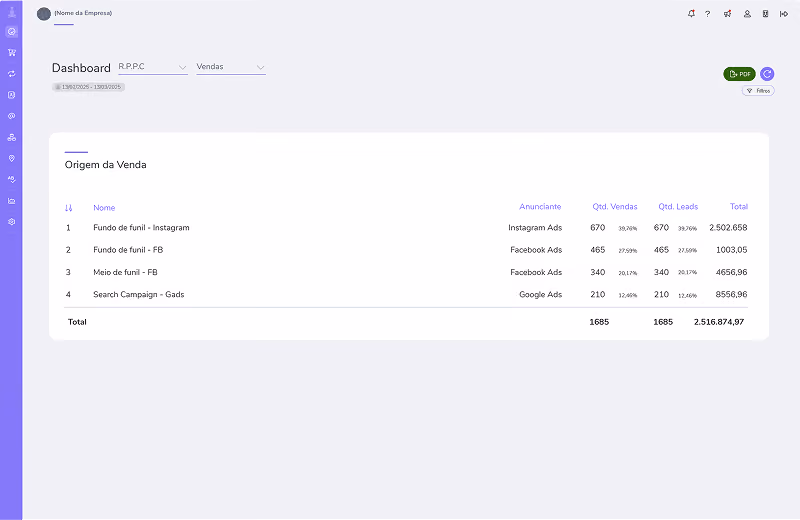Click the grand total 2.516.874,97
This screenshot has height=520, width=800.
pyautogui.click(x=719, y=322)
